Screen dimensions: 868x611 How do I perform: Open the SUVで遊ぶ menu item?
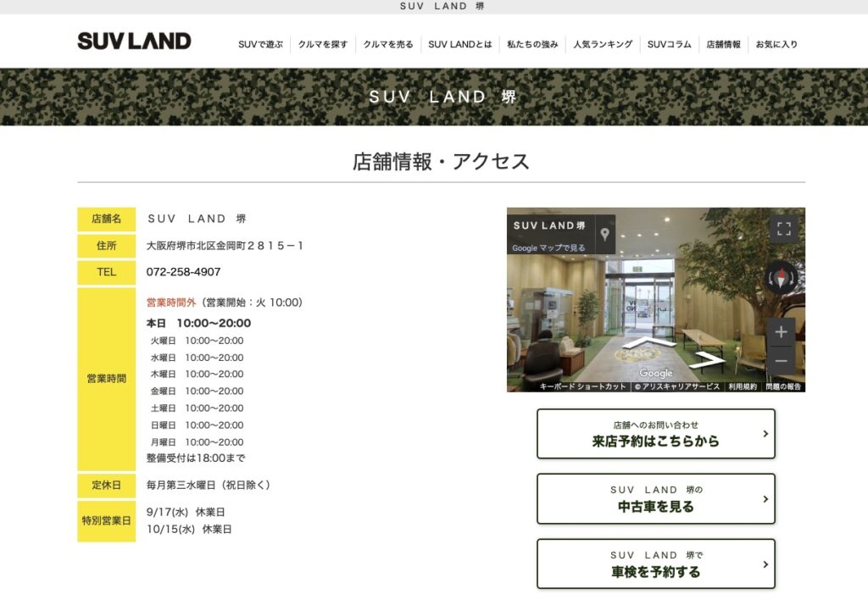pos(260,44)
